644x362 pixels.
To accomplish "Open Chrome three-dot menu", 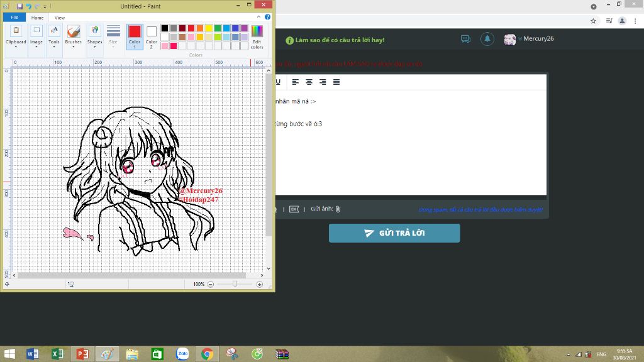I will click(x=635, y=21).
